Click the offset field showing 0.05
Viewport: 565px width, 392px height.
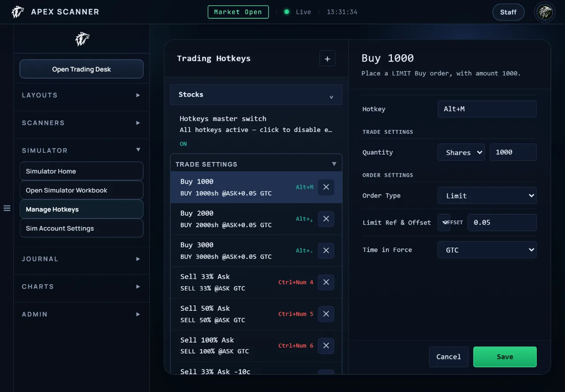click(x=502, y=222)
